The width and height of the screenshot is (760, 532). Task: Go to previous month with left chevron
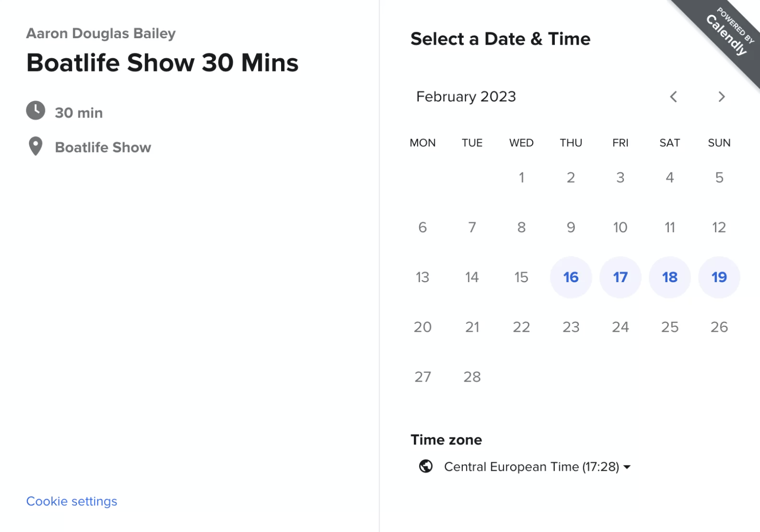pos(673,97)
